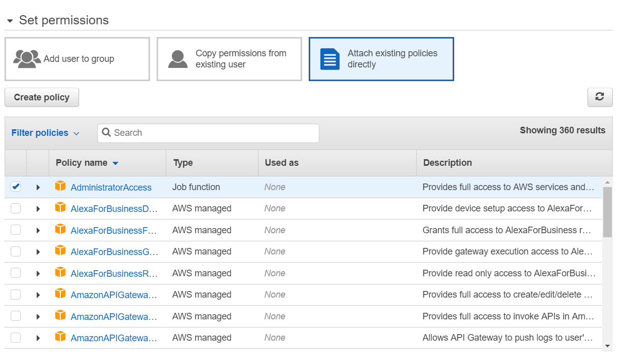Click the scrollbar down arrow of policy list
Screen dimensions: 624x364
(x=608, y=346)
